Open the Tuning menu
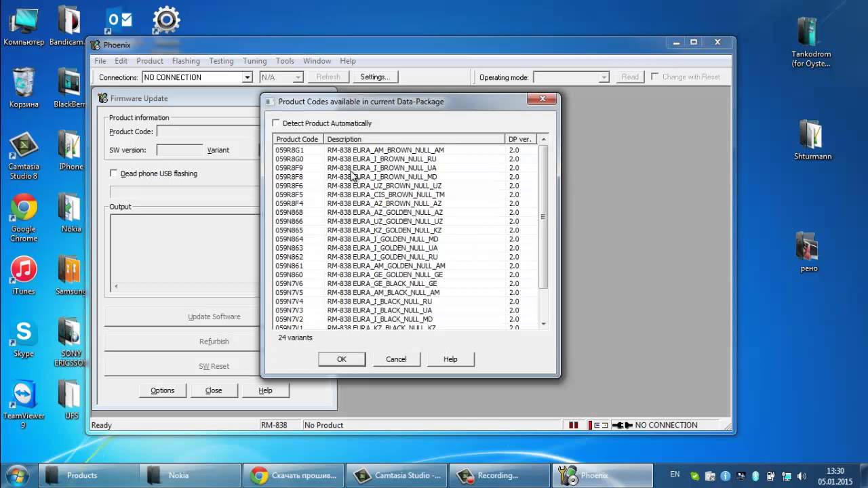This screenshot has height=488, width=868. [255, 61]
